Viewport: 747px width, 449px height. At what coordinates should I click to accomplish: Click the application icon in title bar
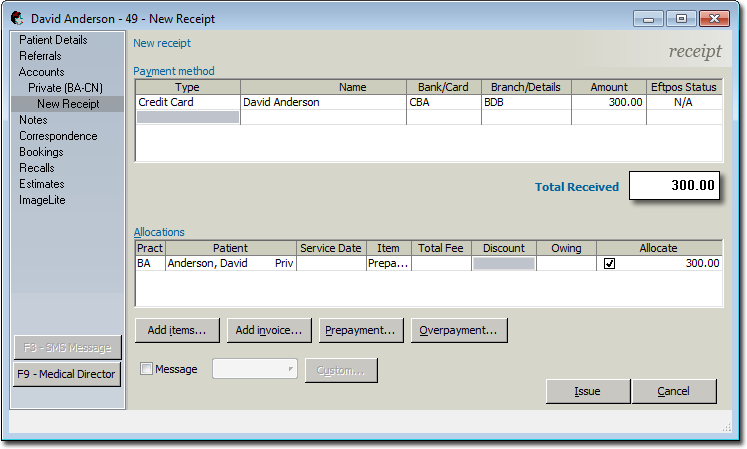click(17, 18)
